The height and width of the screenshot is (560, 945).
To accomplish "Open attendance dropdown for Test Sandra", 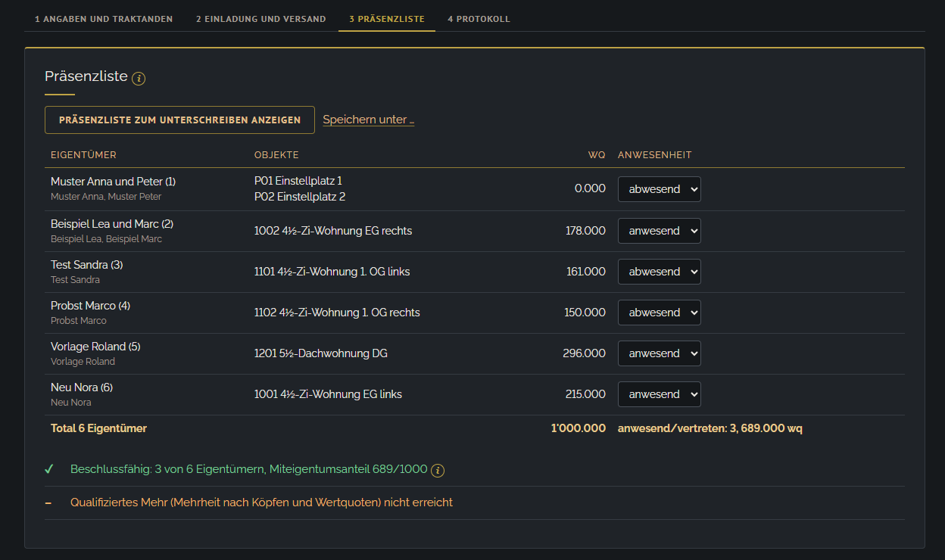I will (660, 272).
